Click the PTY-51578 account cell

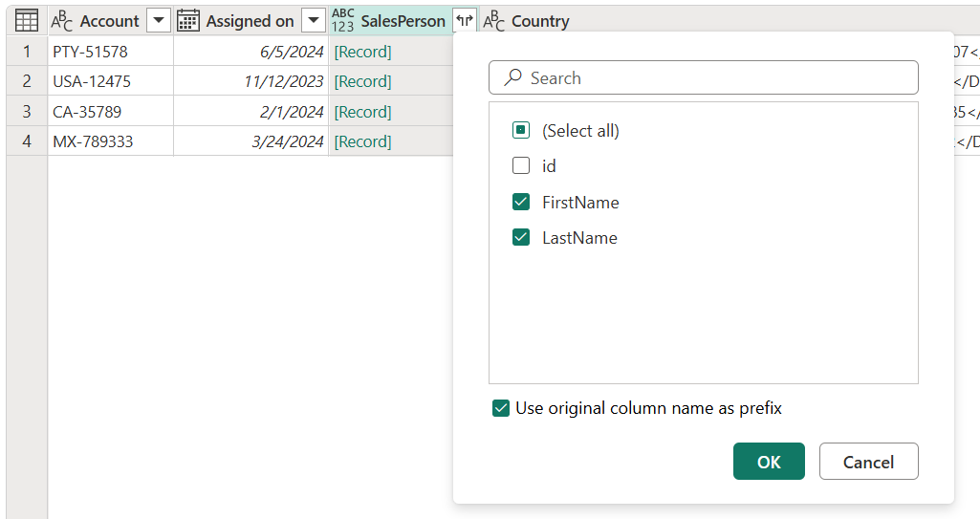(x=111, y=52)
